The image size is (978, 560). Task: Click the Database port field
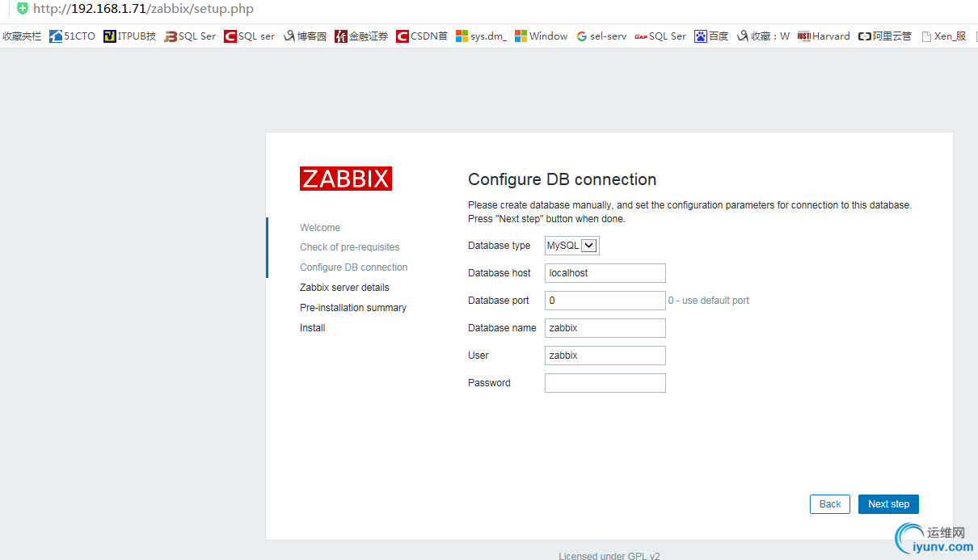tap(605, 301)
